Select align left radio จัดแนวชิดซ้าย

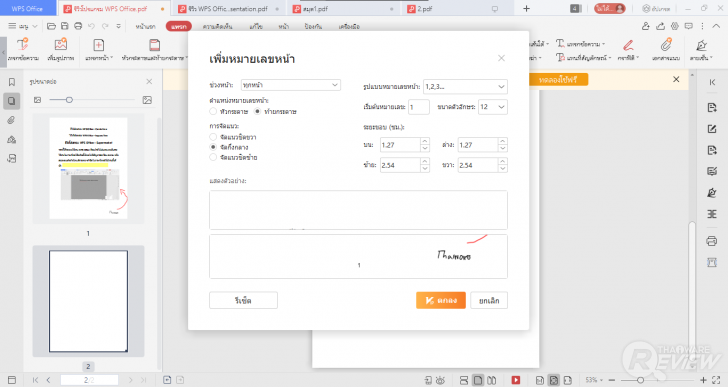[213, 157]
